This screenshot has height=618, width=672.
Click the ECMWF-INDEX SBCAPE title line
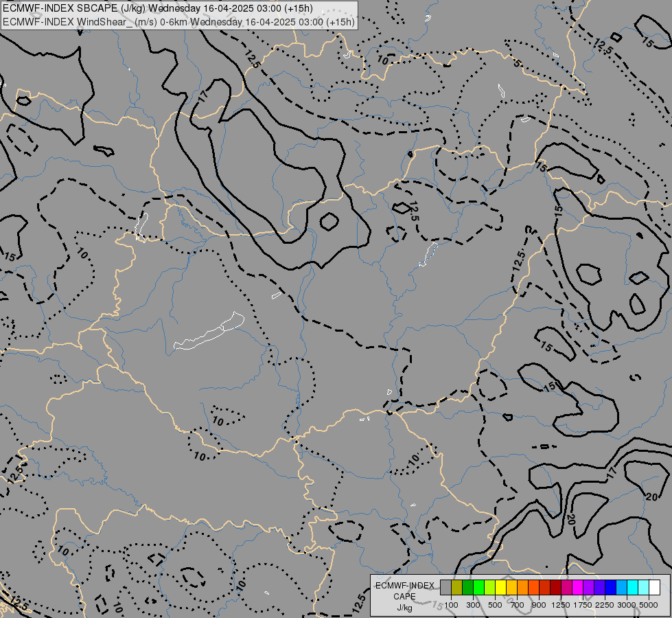(x=158, y=8)
